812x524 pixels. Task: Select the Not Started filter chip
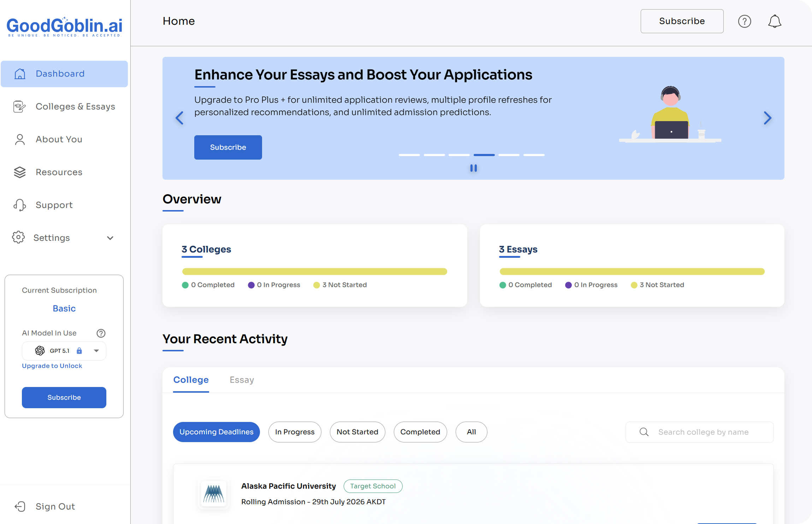pyautogui.click(x=357, y=432)
